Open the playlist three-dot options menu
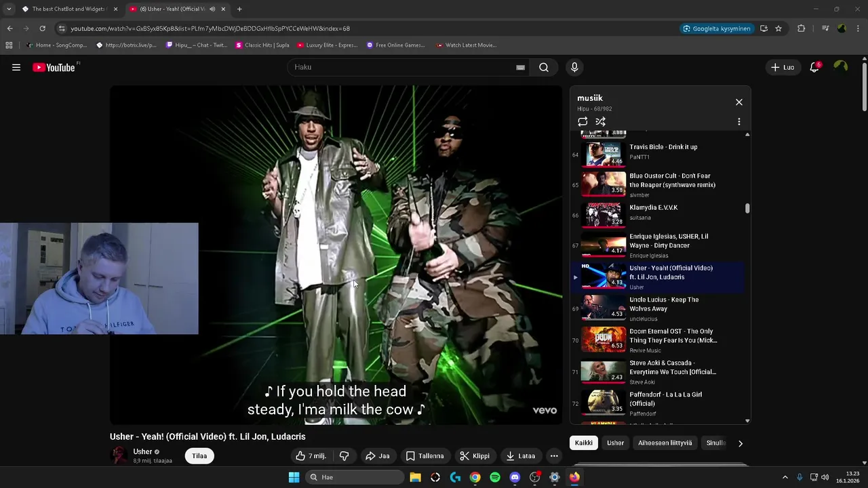 (x=739, y=122)
